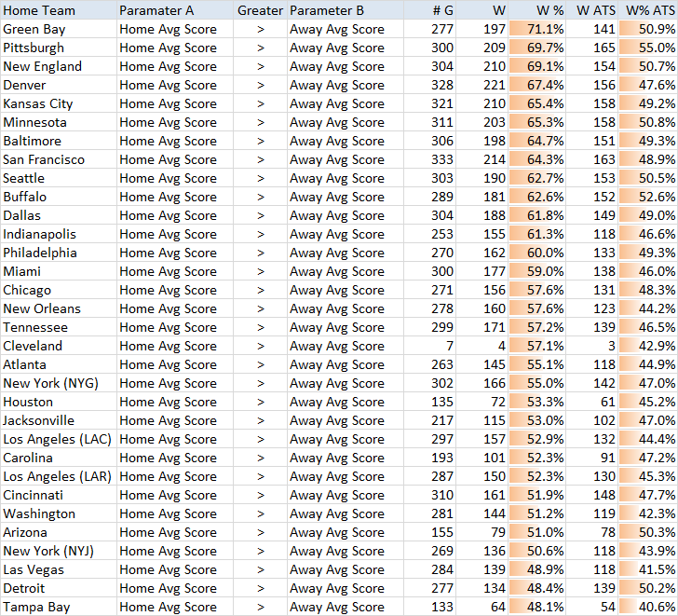This screenshot has height=616, width=678.
Task: Select the Houston team cell
Action: pyautogui.click(x=59, y=401)
